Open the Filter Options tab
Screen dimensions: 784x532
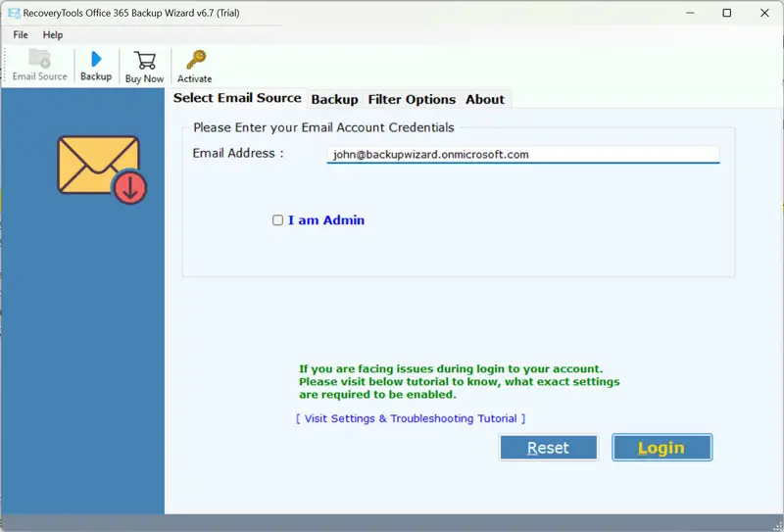(412, 100)
